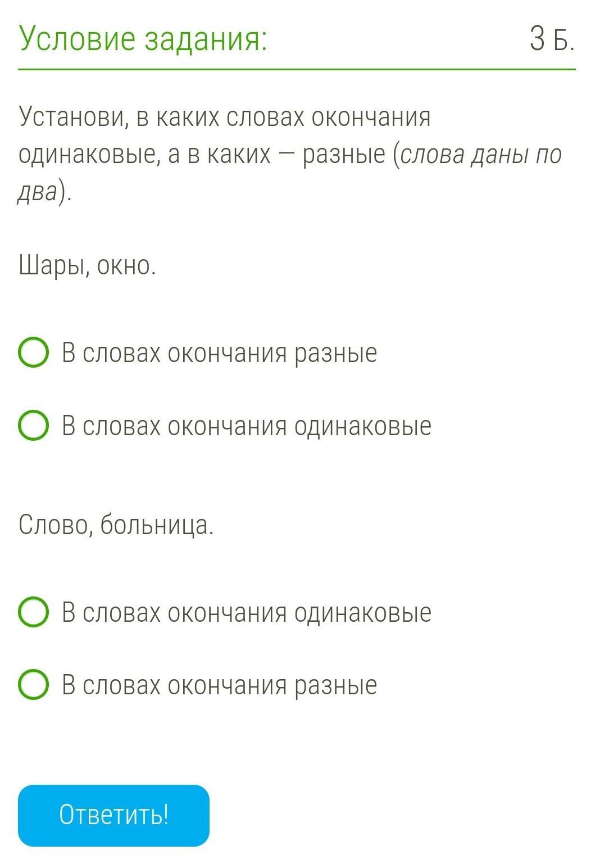The image size is (600, 868).
Task: Click label 'В словах окончания одинаковые' under Слово
Action: pyautogui.click(x=246, y=612)
